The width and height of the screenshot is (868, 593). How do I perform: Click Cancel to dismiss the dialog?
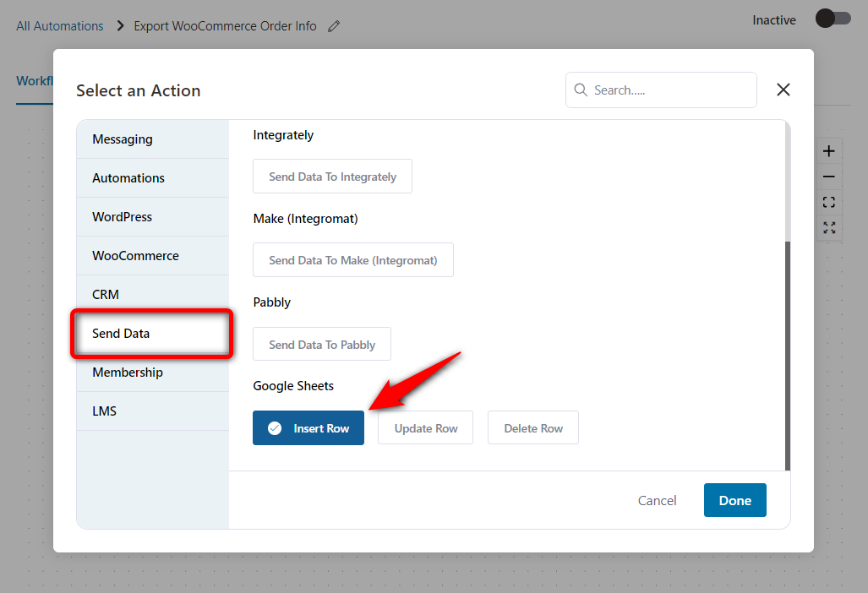click(x=657, y=500)
